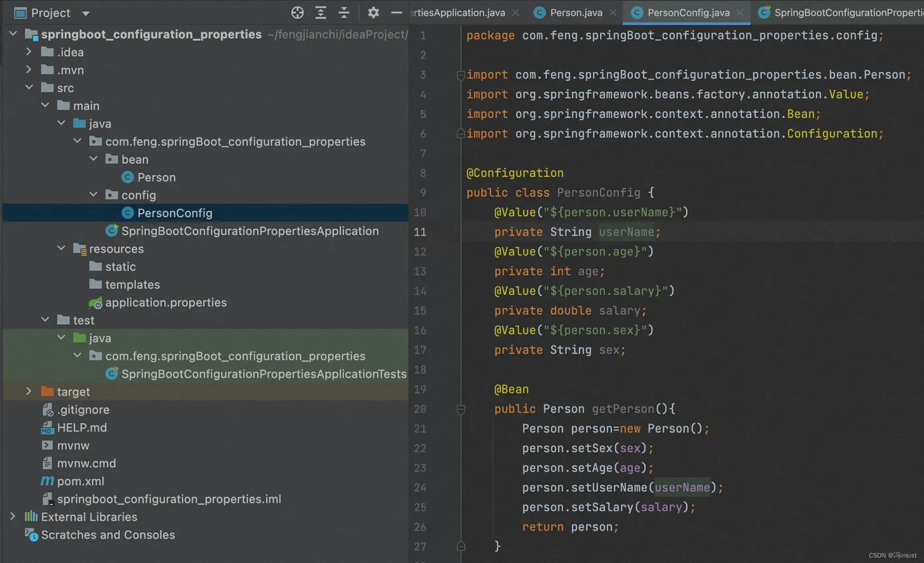Select the templates folder
This screenshot has height=563, width=924.
[x=132, y=284]
